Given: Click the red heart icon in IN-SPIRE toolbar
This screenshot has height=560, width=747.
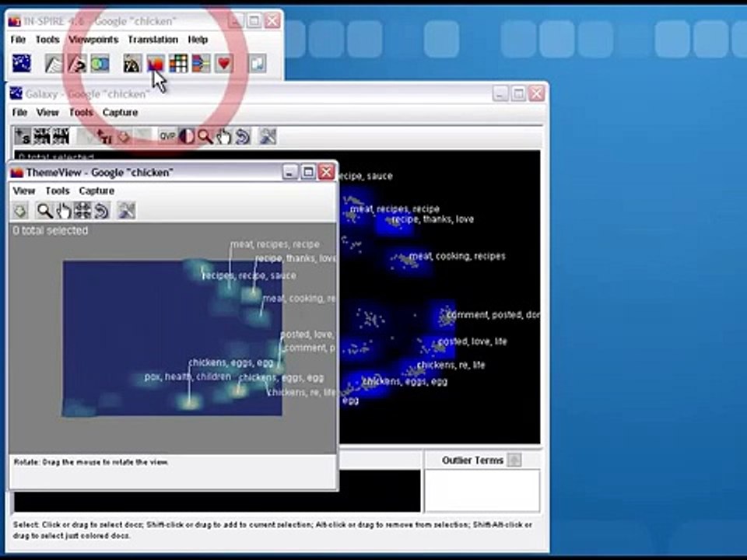Looking at the screenshot, I should click(x=224, y=63).
